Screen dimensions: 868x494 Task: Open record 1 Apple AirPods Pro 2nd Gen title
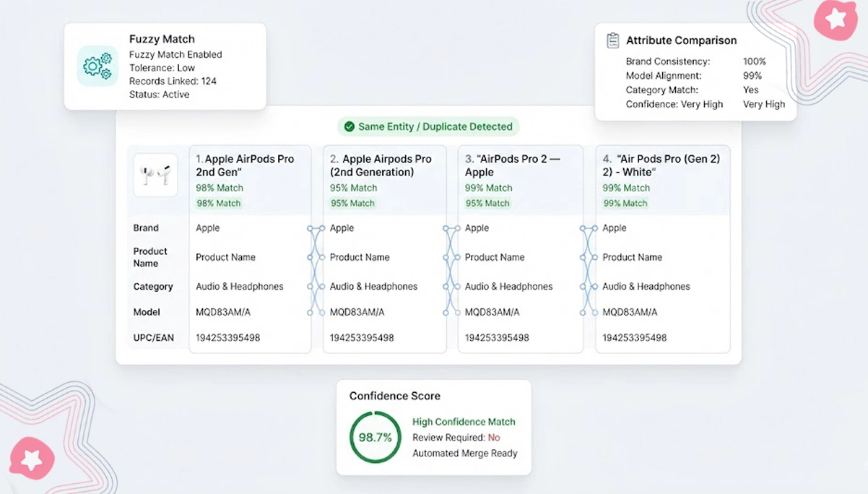(245, 165)
